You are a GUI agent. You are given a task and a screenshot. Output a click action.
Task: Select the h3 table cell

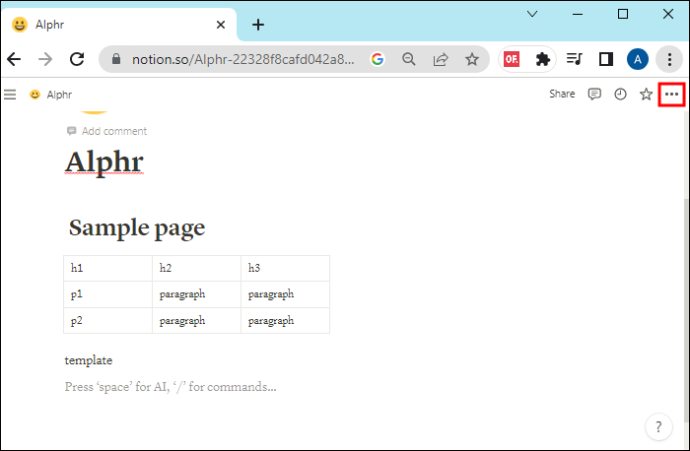[x=285, y=268]
